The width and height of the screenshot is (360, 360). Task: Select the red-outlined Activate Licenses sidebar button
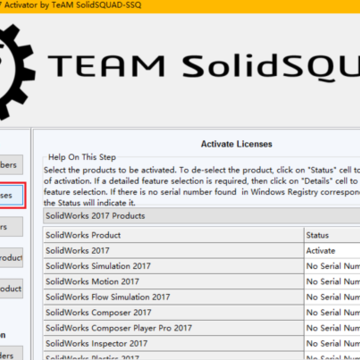(12, 195)
